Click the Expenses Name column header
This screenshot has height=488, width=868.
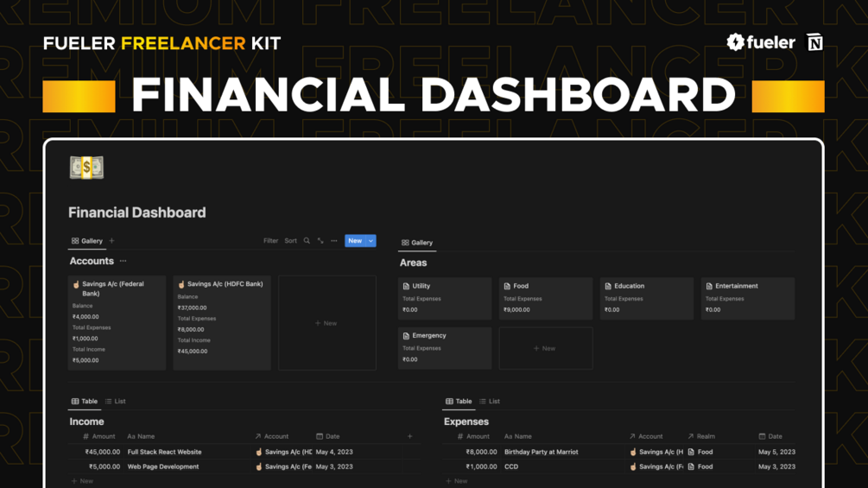point(517,436)
